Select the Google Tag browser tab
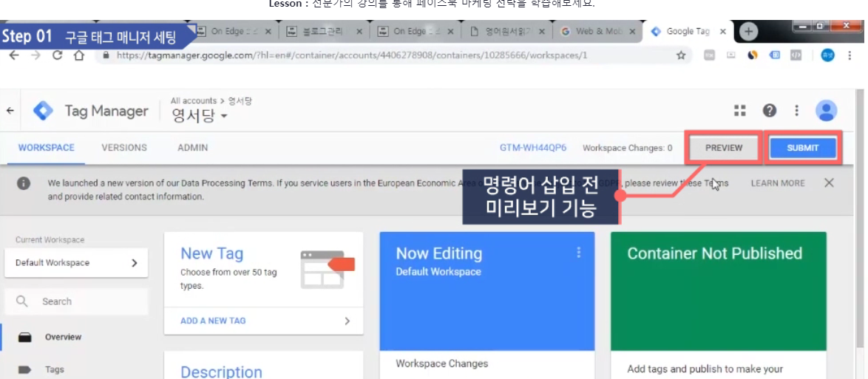The image size is (868, 379). (688, 32)
